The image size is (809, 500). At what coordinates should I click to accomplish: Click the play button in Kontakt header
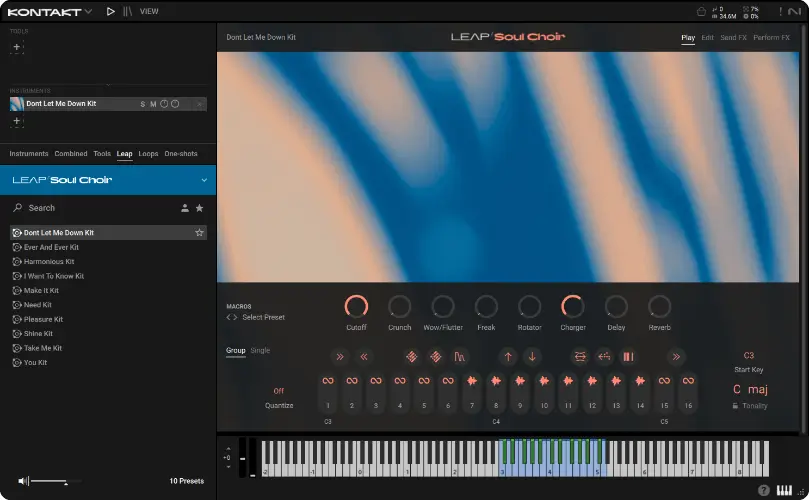coord(111,12)
